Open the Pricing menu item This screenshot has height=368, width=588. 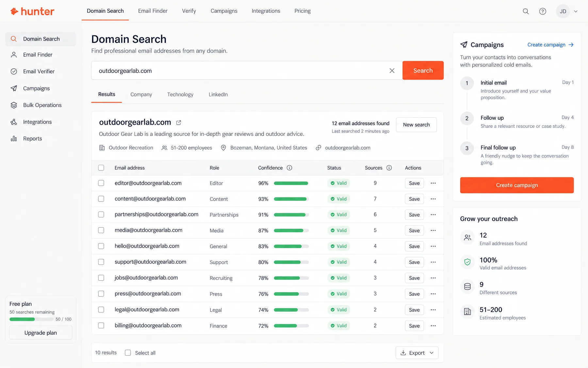[x=302, y=11]
